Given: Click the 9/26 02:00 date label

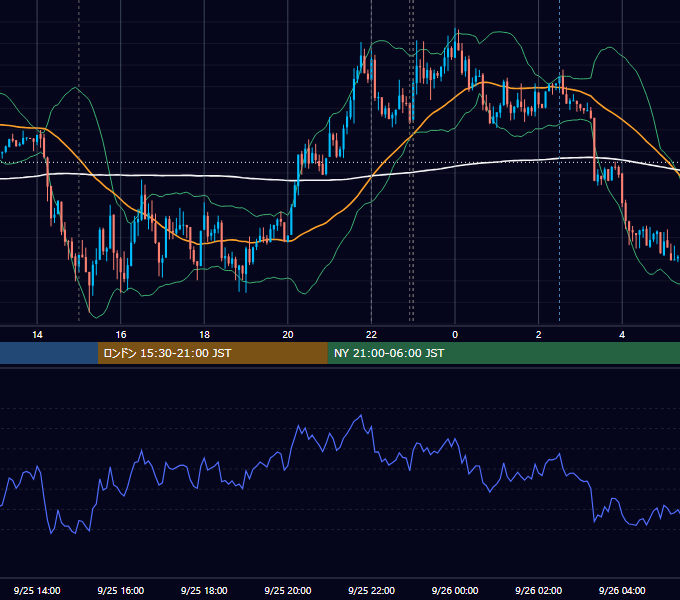Looking at the screenshot, I should click(x=538, y=590).
